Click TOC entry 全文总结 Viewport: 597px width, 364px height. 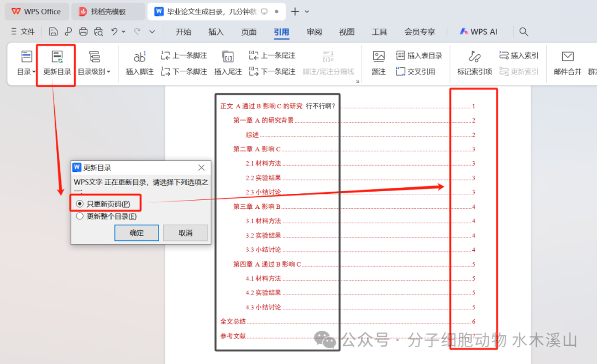coord(233,321)
